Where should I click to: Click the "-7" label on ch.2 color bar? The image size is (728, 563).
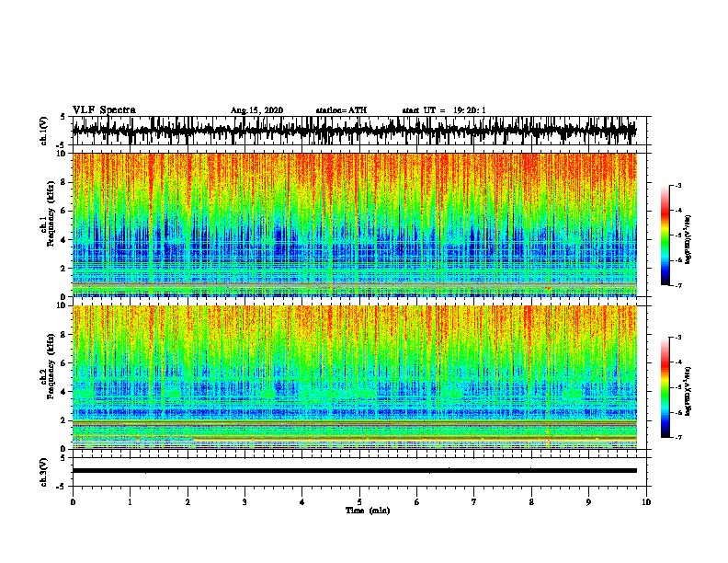[678, 437]
